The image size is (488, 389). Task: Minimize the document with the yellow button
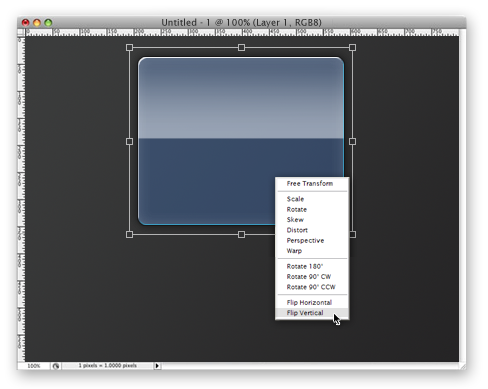(x=37, y=23)
